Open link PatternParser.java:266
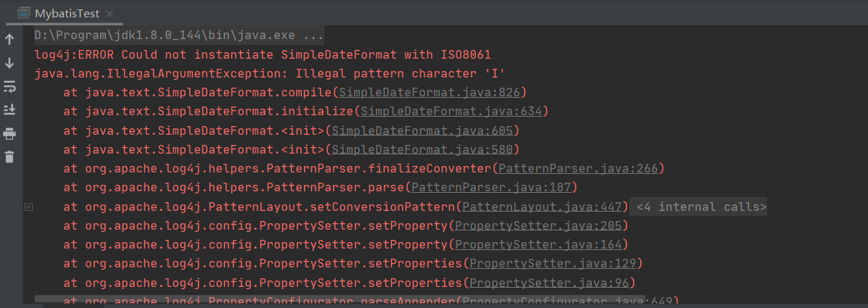Screen dimensions: 868x308 point(578,169)
